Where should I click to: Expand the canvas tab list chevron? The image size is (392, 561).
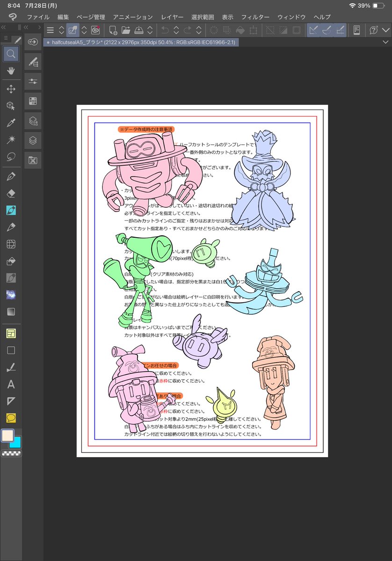(385, 42)
